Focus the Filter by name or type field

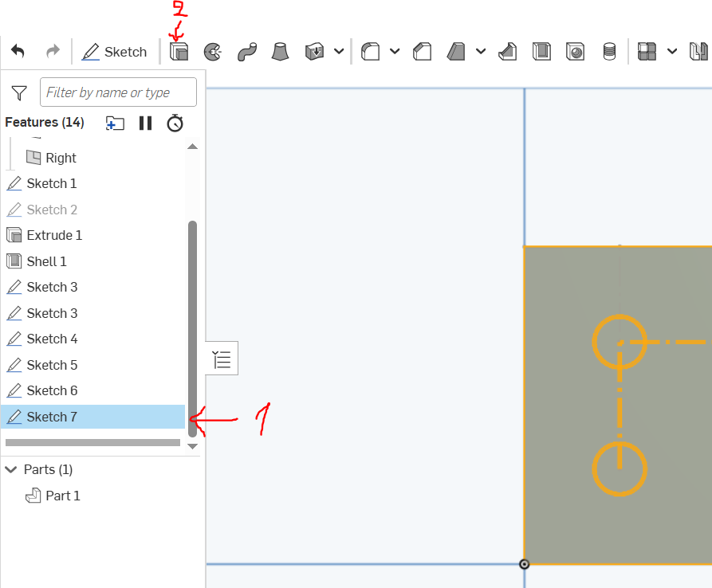(118, 92)
